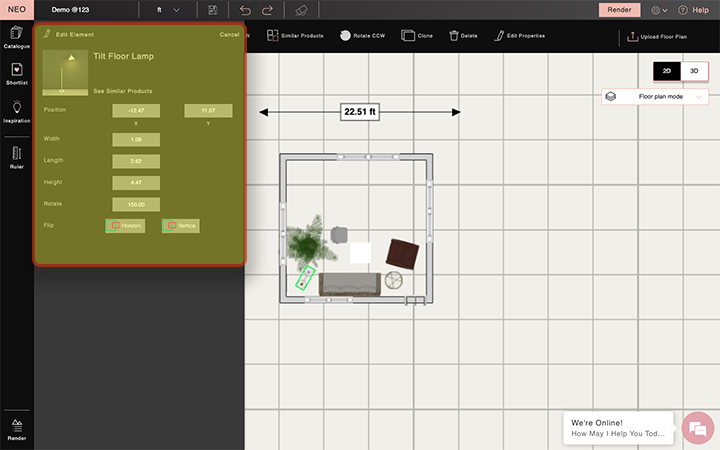Screen dimensions: 720x450
Task: Click the NEO logo
Action: (17, 10)
